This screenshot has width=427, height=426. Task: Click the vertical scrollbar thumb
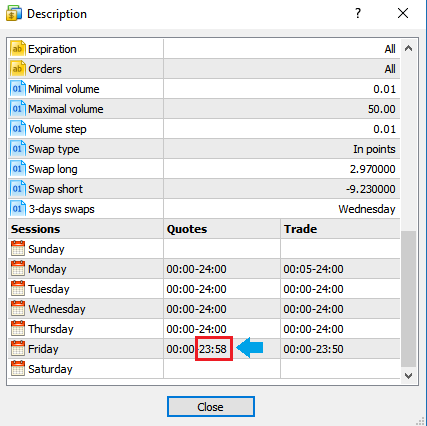point(408,299)
